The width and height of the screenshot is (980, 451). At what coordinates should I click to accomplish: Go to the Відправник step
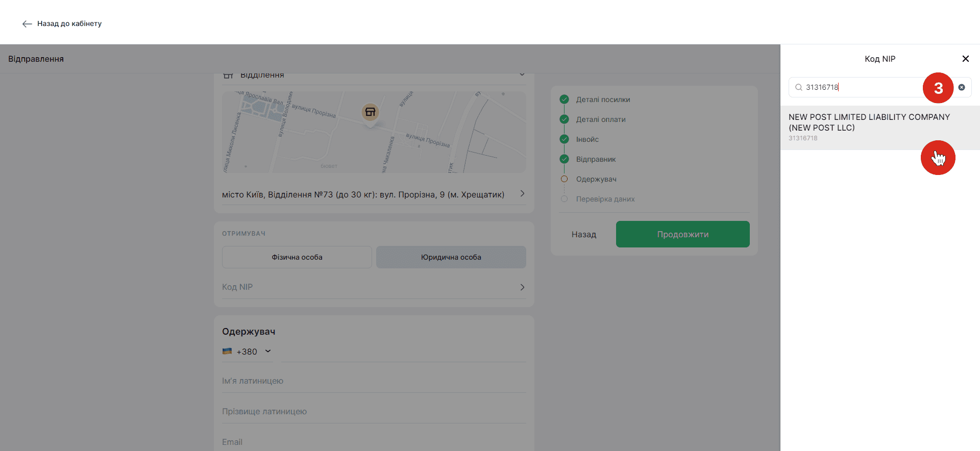(596, 159)
